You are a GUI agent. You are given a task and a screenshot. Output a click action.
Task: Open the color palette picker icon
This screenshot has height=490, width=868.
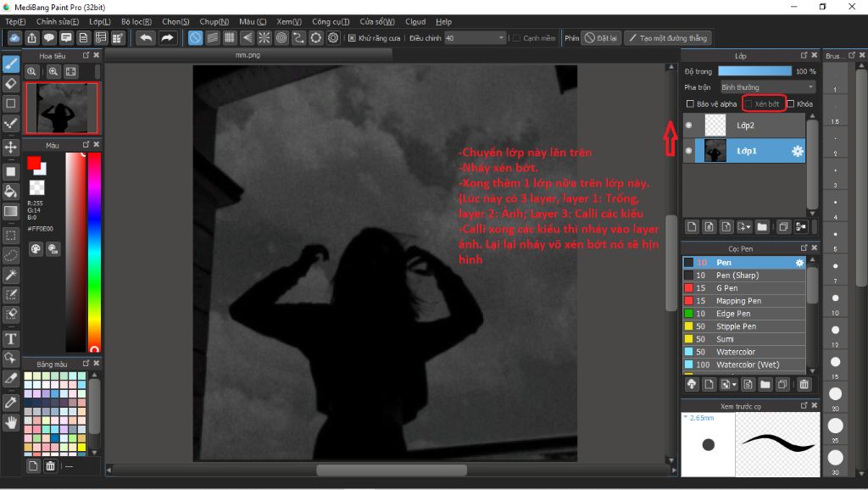coord(36,248)
